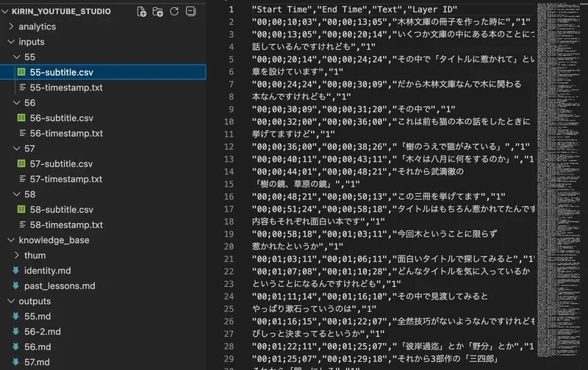This screenshot has width=588, height=370.
Task: Select the thum folder label
Action: pyautogui.click(x=35, y=255)
